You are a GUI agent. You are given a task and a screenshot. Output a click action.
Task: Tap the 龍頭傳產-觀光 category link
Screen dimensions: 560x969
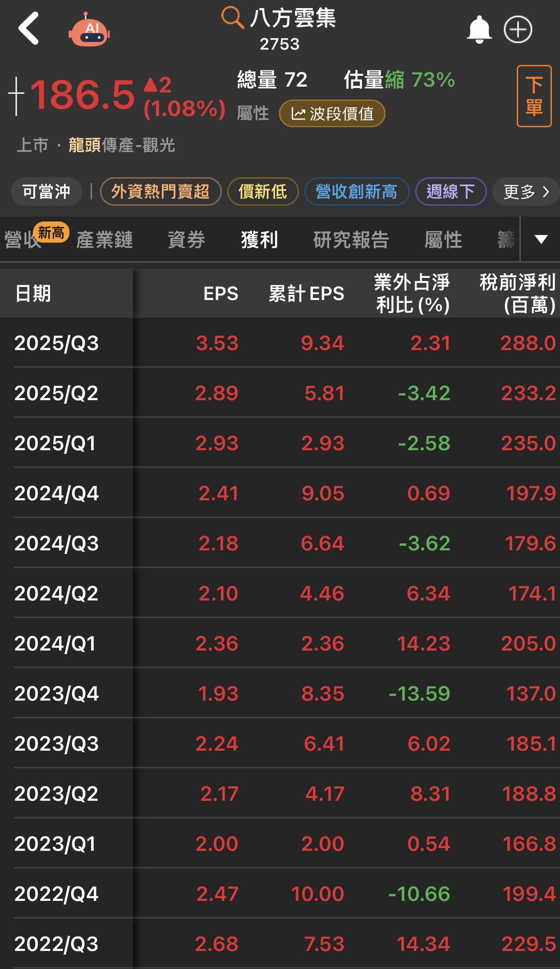click(121, 145)
